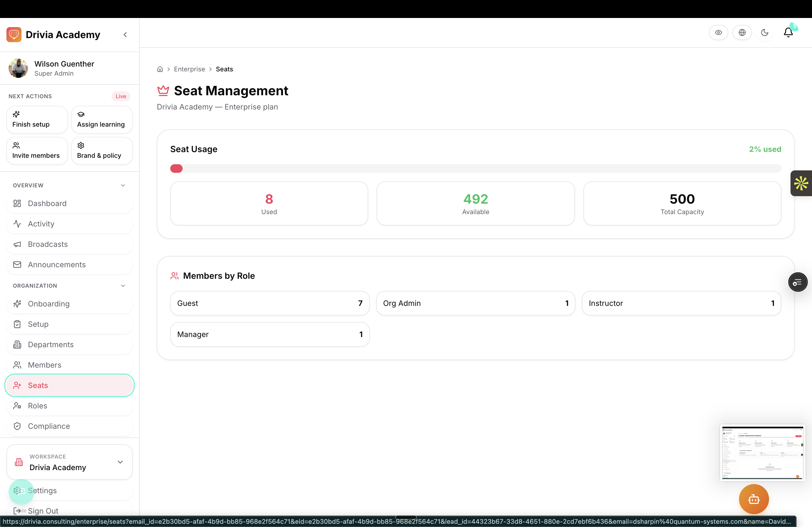Image resolution: width=812 pixels, height=527 pixels.
Task: Click the crown icon beside Seat Management
Action: pyautogui.click(x=163, y=91)
